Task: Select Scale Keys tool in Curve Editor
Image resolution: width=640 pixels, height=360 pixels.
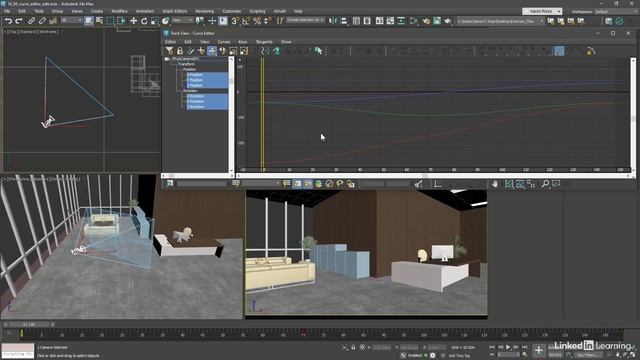Action: (233, 51)
